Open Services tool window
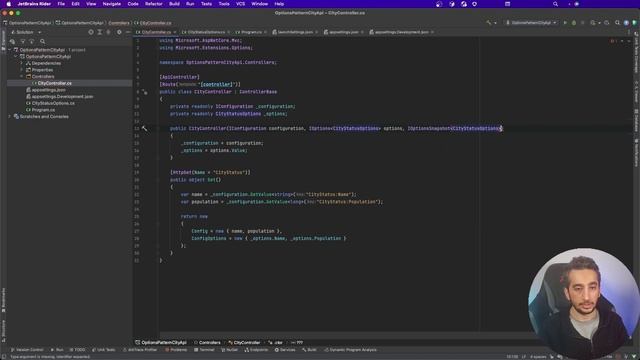The width and height of the screenshot is (640, 360). [x=285, y=350]
